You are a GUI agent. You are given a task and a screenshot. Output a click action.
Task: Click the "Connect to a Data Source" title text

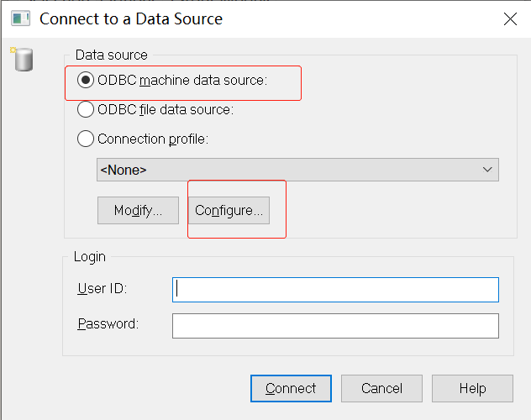[131, 18]
